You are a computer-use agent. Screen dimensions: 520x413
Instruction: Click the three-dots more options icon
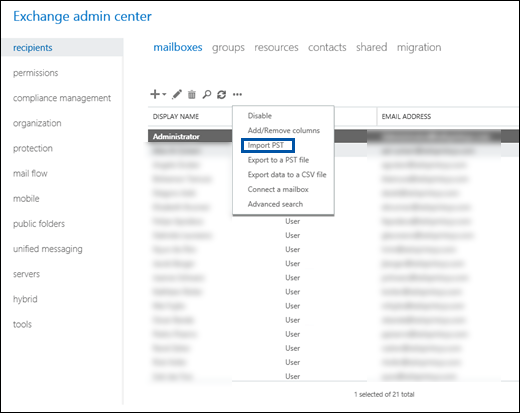click(x=237, y=95)
